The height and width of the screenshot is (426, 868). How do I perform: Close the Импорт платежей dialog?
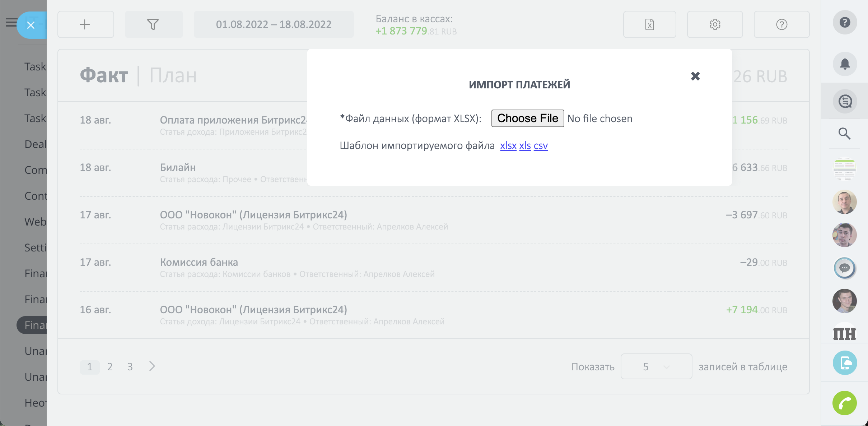point(695,76)
